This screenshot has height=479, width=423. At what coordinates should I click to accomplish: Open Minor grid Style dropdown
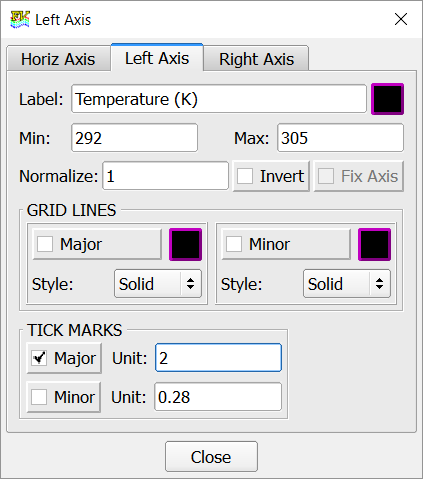point(347,284)
